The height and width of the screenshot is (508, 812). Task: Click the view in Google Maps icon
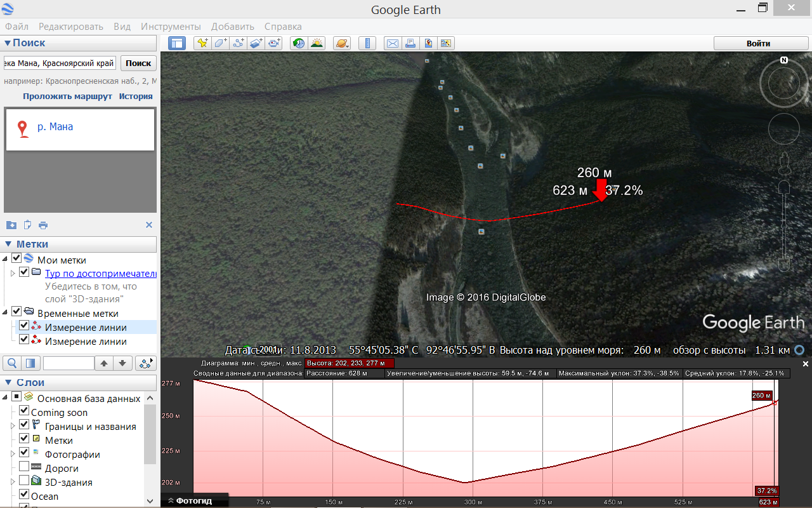446,43
